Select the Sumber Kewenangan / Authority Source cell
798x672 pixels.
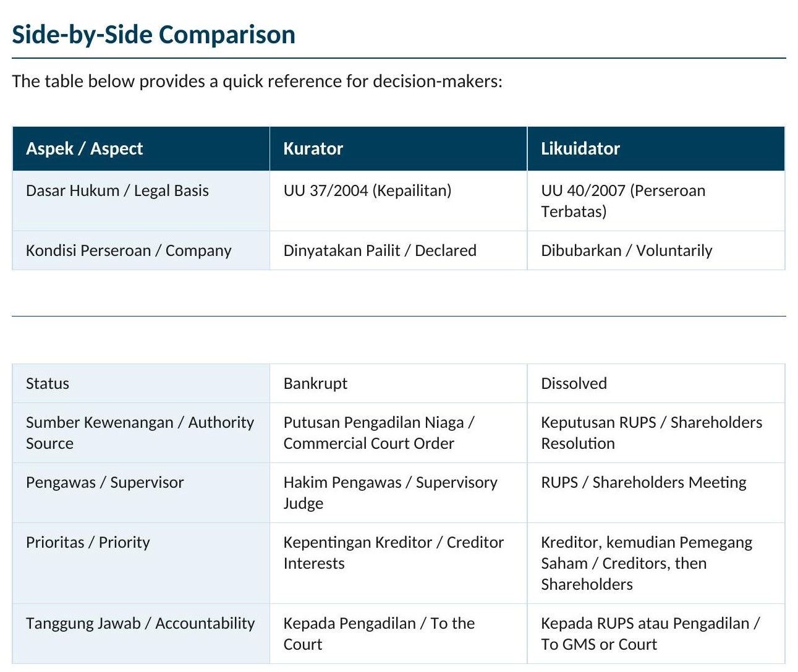tap(140, 433)
